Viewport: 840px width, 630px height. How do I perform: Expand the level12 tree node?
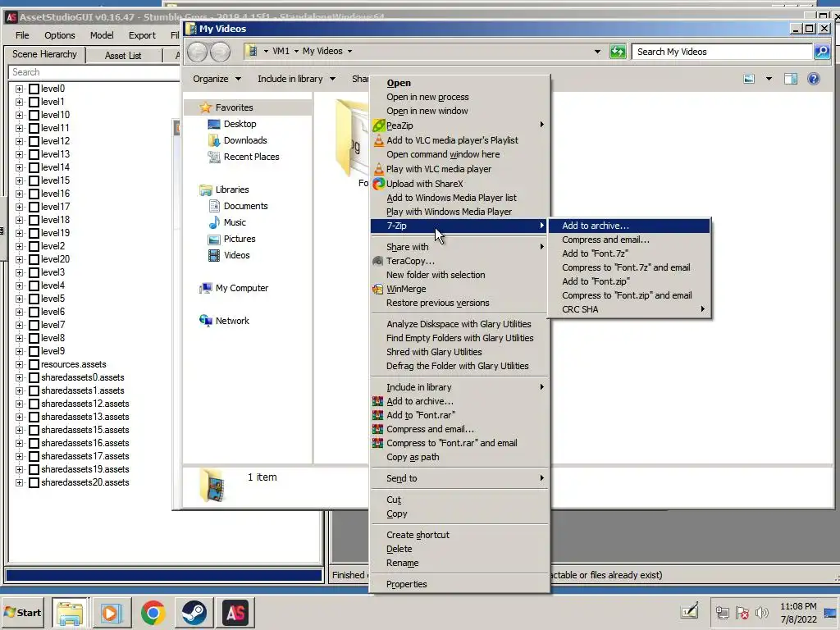point(20,141)
